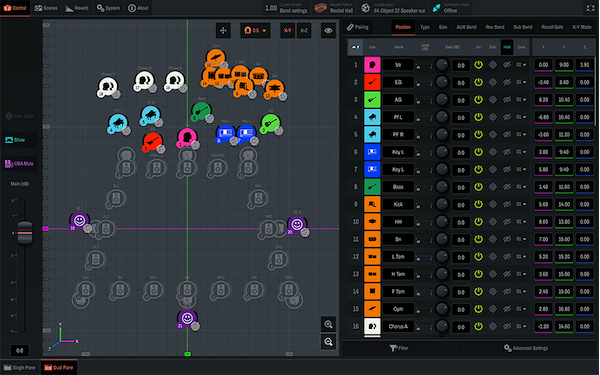The width and height of the screenshot is (600, 375).
Task: Click the Kick drum icon in row 9
Action: (x=372, y=204)
